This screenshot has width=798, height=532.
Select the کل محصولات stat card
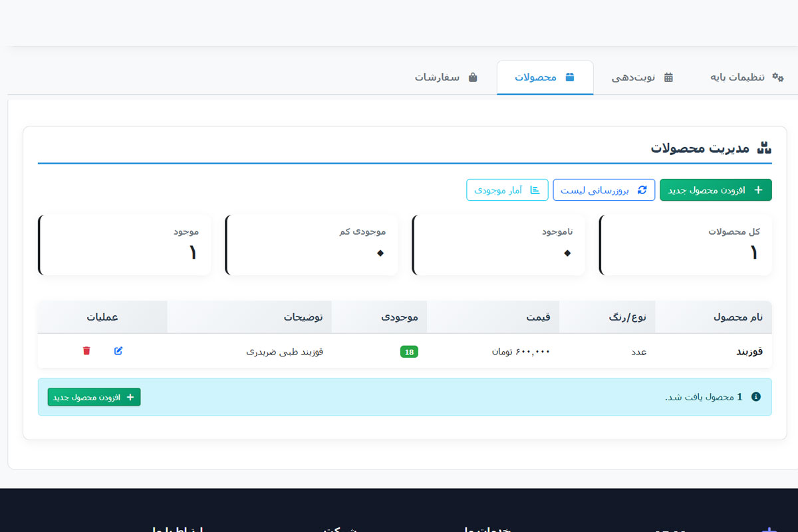[686, 245]
